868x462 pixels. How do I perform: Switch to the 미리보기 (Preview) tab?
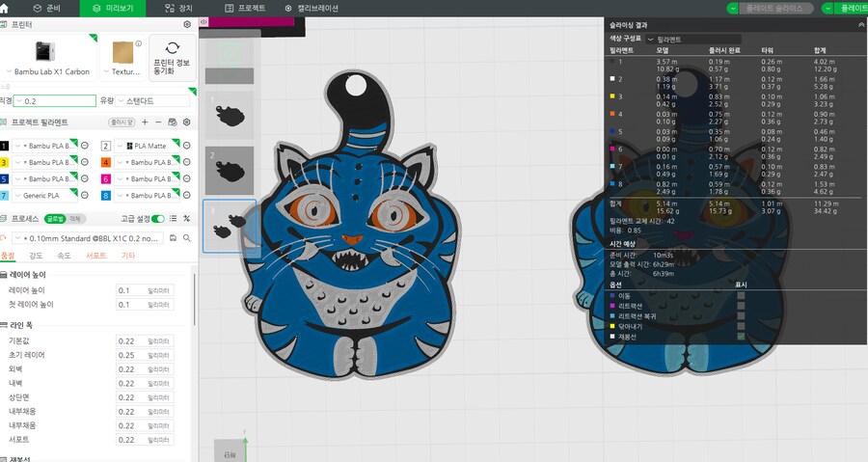(x=113, y=9)
